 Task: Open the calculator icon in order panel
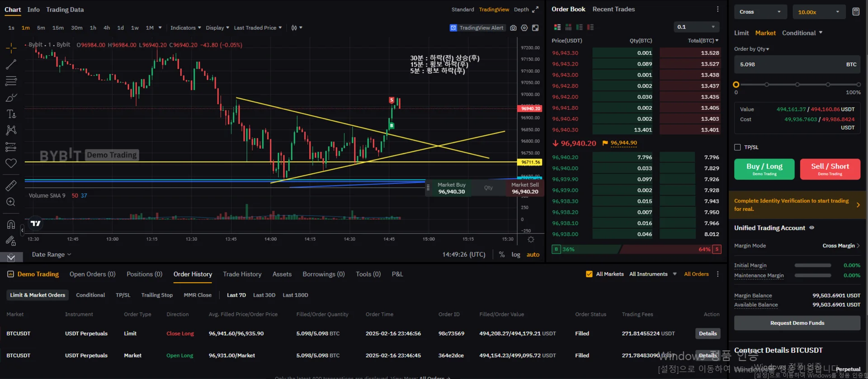tap(856, 12)
